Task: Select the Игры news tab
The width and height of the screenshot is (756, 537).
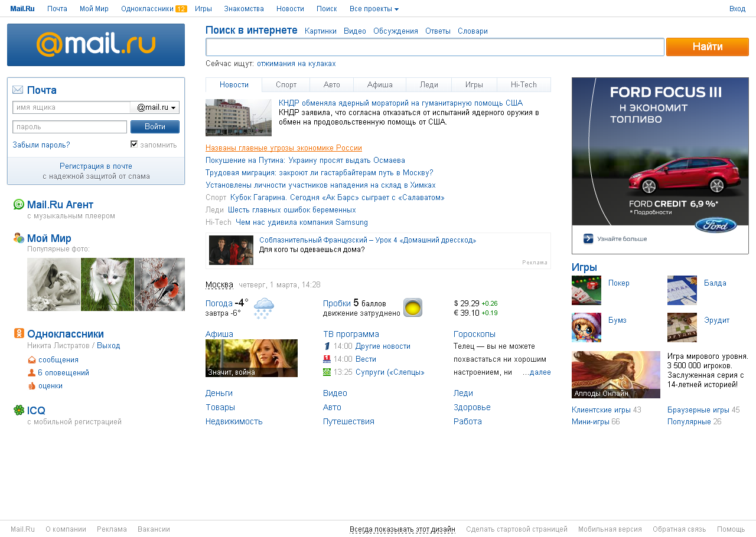Action: click(x=474, y=84)
